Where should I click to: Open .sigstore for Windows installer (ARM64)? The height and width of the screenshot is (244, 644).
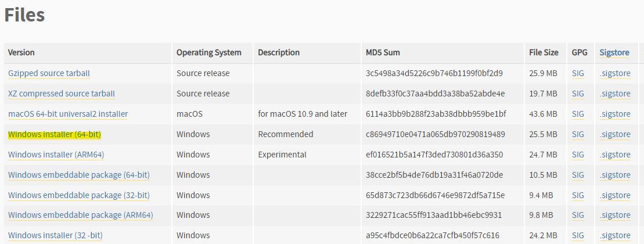615,155
